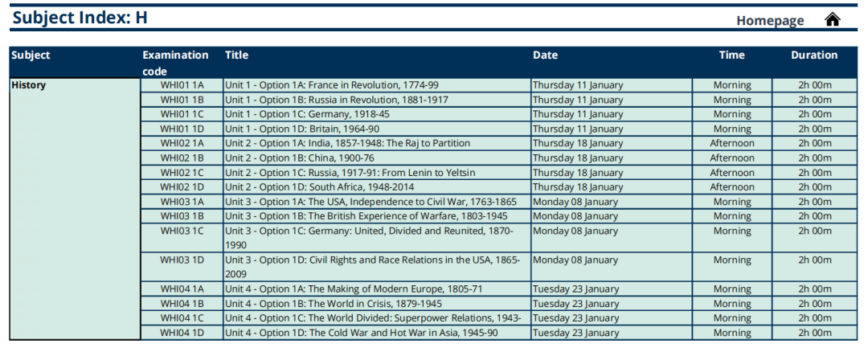Select the Germany, 1918-45 title cell
Viewport: 868px width, 348px height.
tap(377, 114)
